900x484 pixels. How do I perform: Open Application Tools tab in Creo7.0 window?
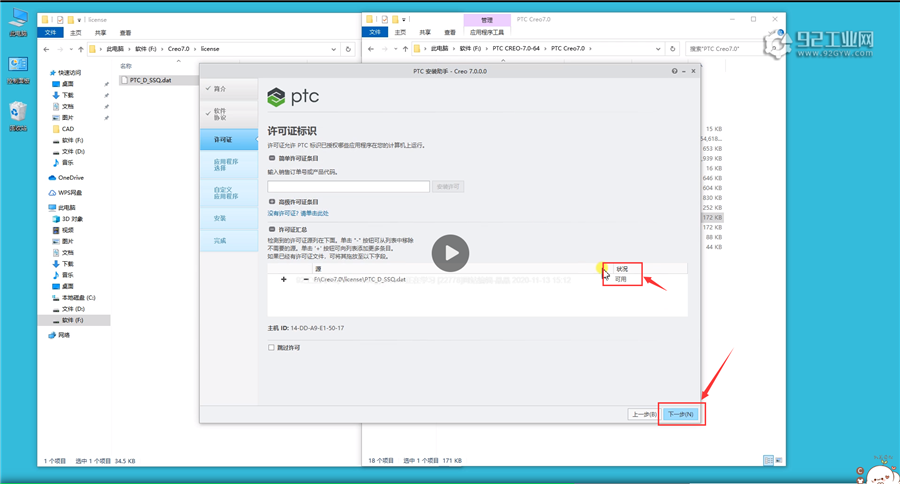tap(487, 32)
